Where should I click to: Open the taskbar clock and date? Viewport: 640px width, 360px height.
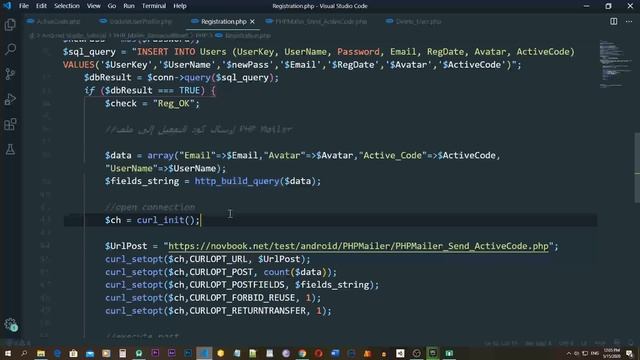[612, 353]
